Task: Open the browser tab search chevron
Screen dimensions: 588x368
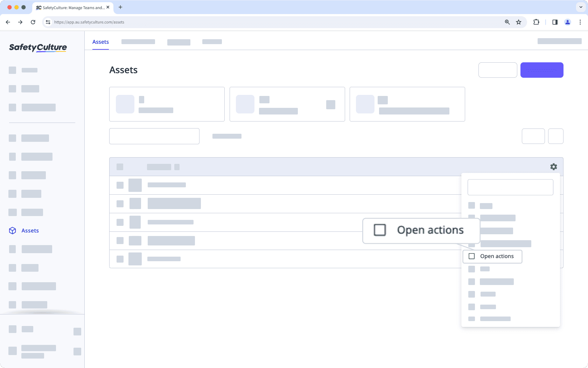Action: [580, 7]
